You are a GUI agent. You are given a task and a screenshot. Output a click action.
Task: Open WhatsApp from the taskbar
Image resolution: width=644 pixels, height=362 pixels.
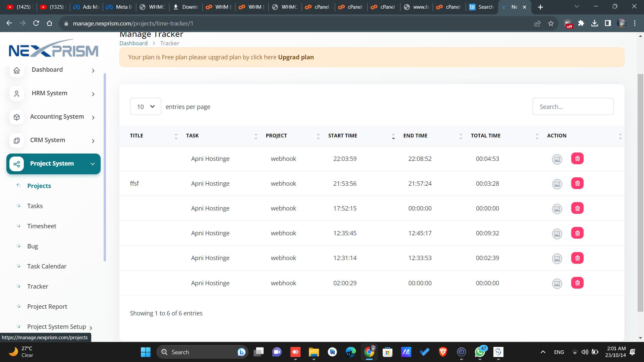coord(480,352)
